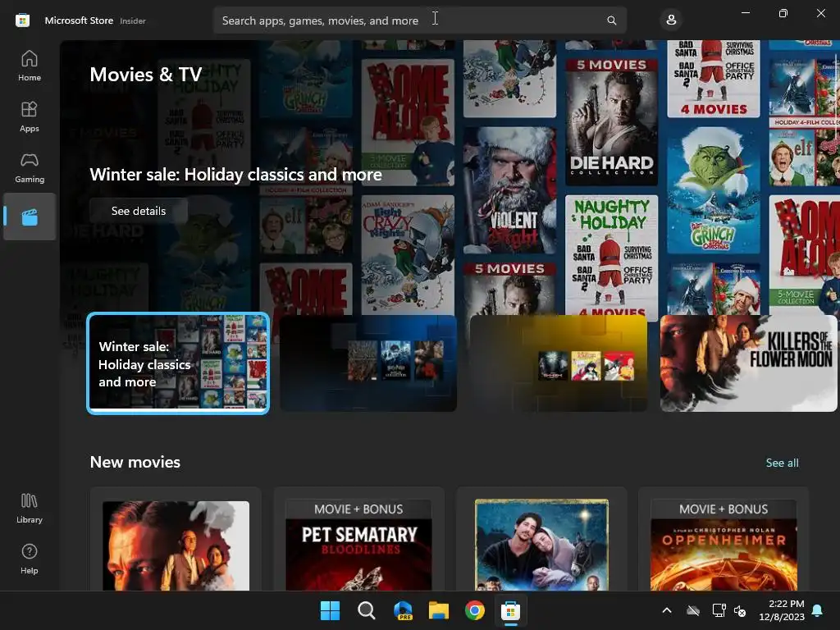
Task: Click network display icon in system tray
Action: [x=719, y=610]
